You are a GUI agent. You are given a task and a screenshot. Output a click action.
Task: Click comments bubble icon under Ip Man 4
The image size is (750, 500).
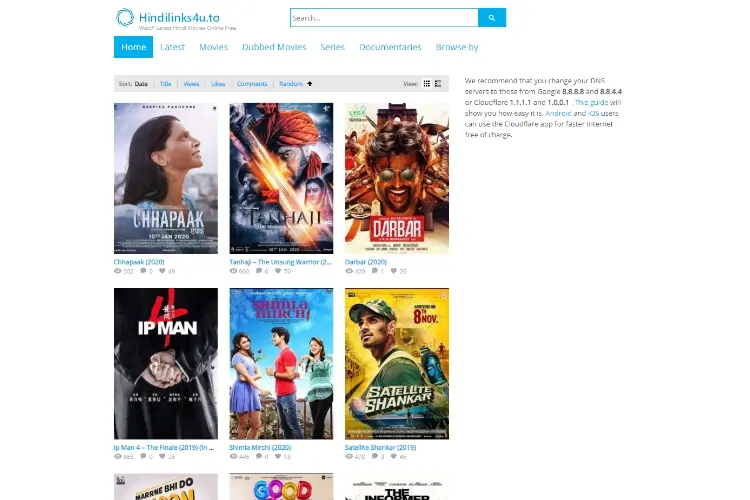click(143, 456)
